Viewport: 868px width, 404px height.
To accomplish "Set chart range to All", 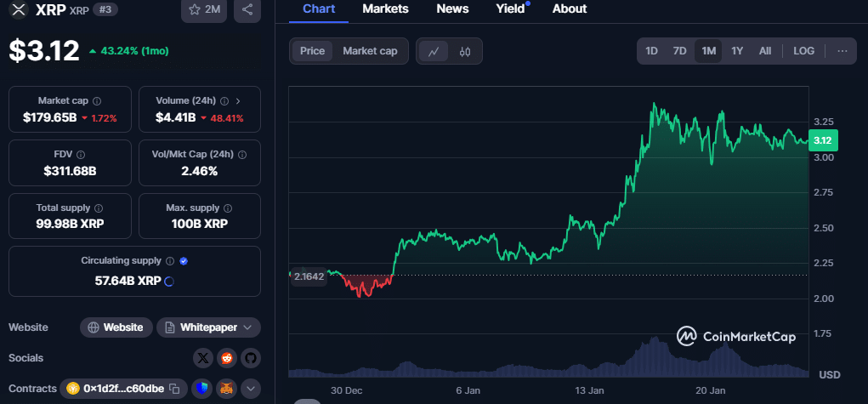I will pos(765,51).
